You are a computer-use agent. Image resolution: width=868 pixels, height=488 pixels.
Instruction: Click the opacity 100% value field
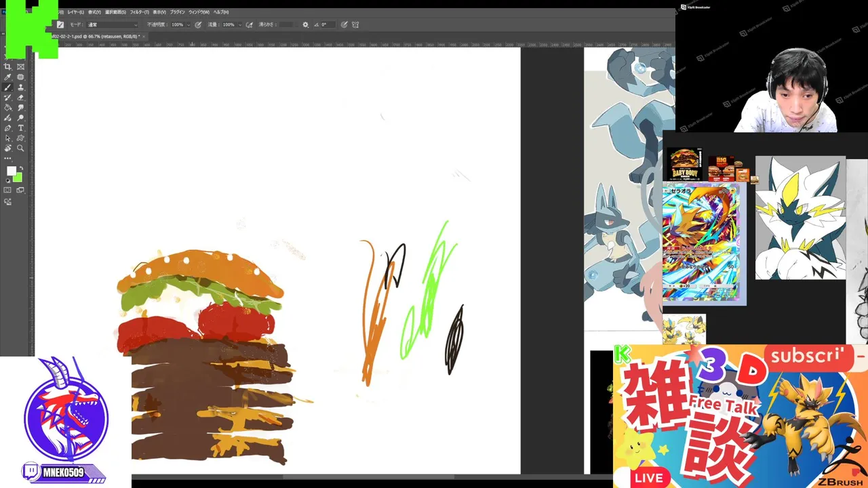click(177, 24)
